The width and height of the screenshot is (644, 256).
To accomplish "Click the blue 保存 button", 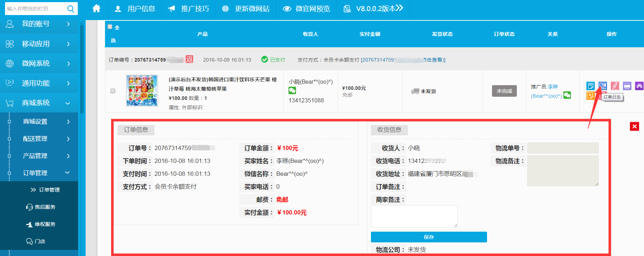I will [x=429, y=237].
